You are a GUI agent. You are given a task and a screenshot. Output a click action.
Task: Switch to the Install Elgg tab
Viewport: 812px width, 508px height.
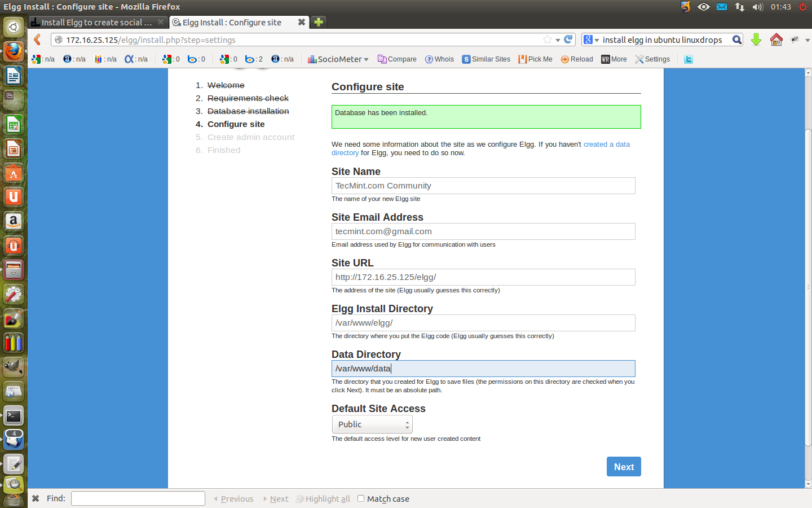click(98, 22)
